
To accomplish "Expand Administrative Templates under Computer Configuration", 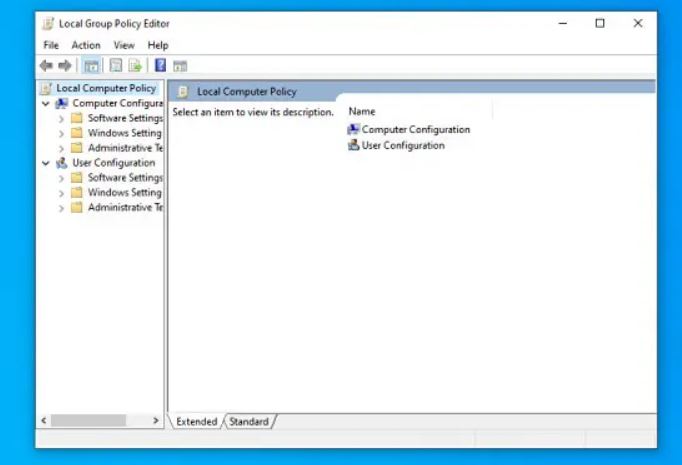I will 61,149.
